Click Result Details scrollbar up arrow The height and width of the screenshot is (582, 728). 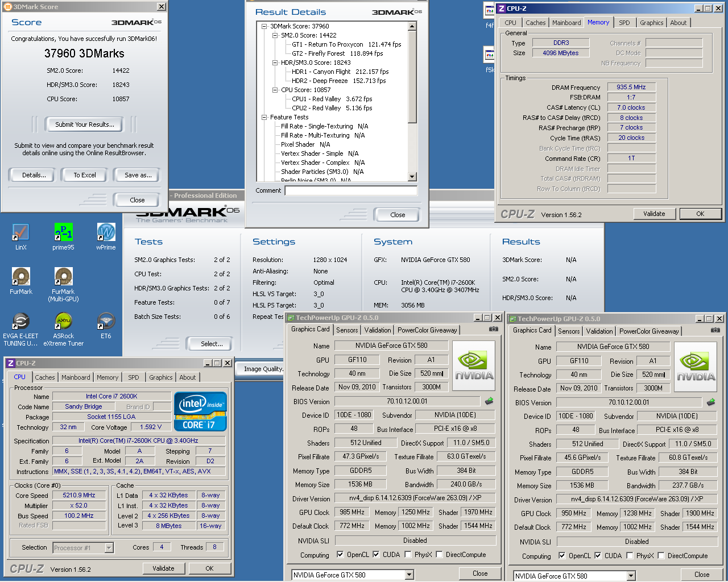coord(412,26)
